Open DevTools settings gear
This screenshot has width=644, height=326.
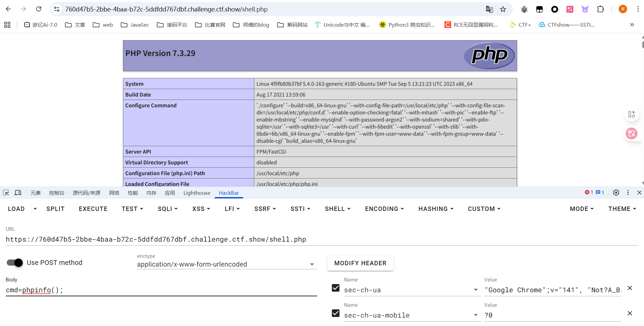[616, 192]
